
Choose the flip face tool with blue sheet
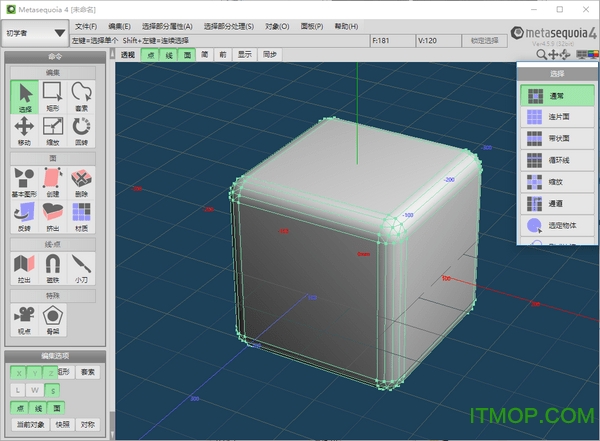tap(24, 217)
